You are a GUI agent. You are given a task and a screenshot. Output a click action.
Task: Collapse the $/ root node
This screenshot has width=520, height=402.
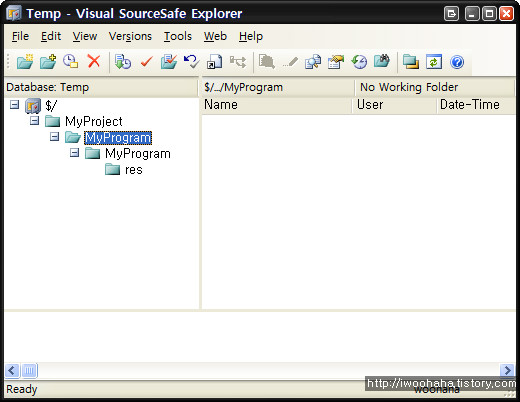coord(14,105)
